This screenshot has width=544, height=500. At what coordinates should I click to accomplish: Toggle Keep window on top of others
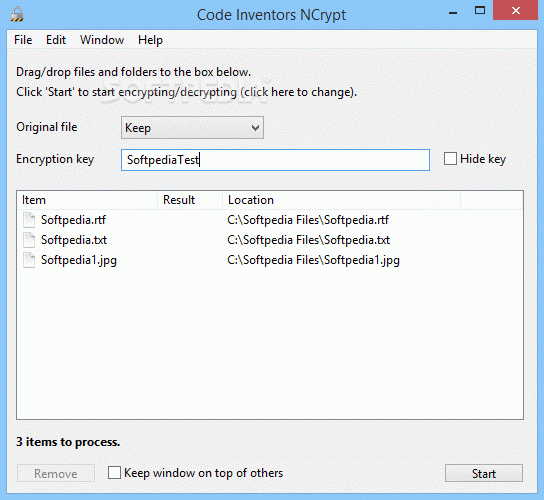(x=114, y=473)
